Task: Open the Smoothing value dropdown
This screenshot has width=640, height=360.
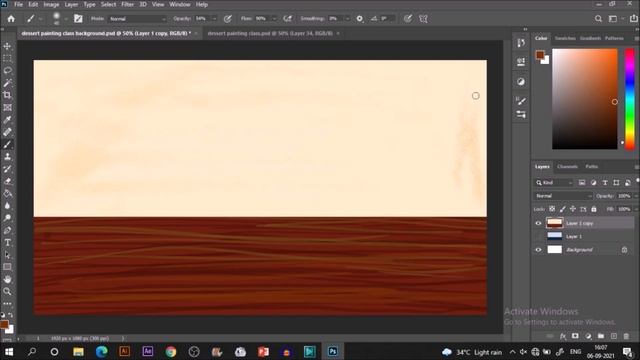Action: coord(348,19)
